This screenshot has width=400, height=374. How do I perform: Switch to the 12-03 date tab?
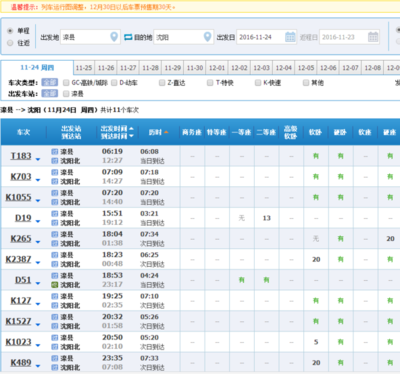pyautogui.click(x=262, y=68)
